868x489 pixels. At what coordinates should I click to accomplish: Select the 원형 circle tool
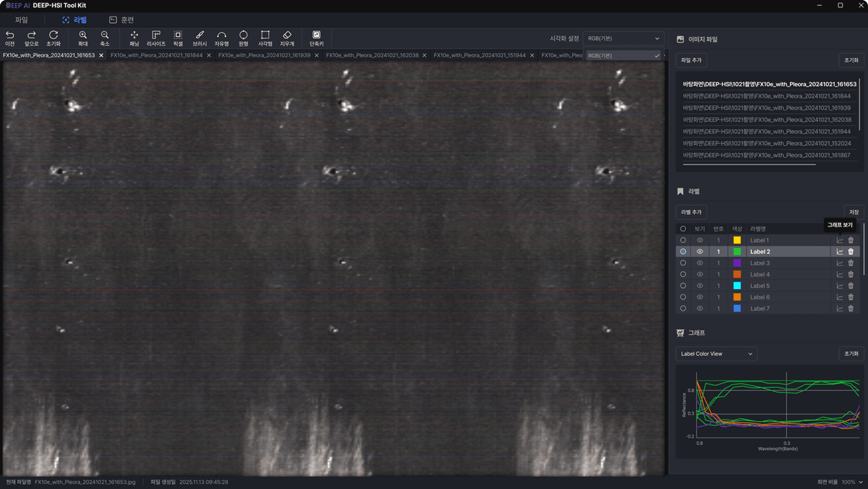(x=243, y=38)
